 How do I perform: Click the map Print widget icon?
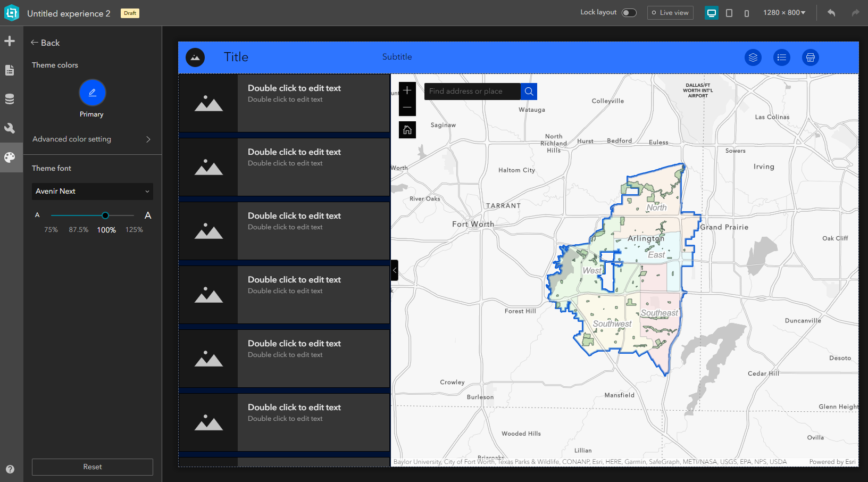810,57
